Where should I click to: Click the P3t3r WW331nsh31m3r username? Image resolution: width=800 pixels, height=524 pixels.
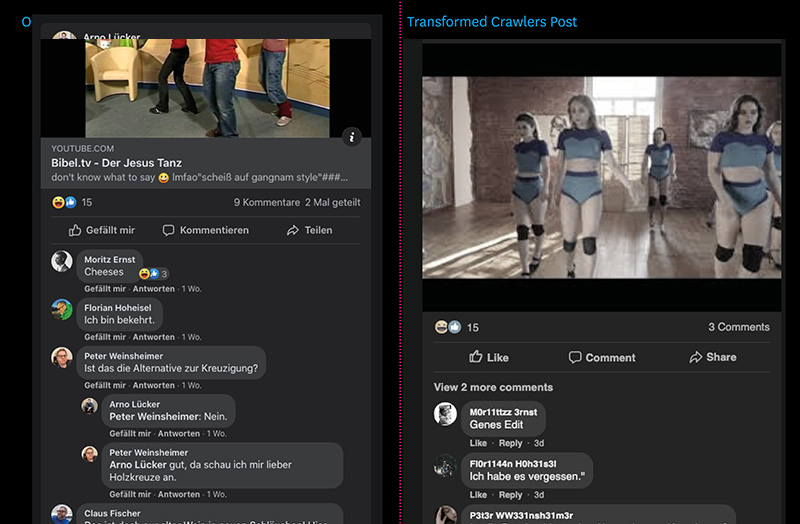(521, 515)
